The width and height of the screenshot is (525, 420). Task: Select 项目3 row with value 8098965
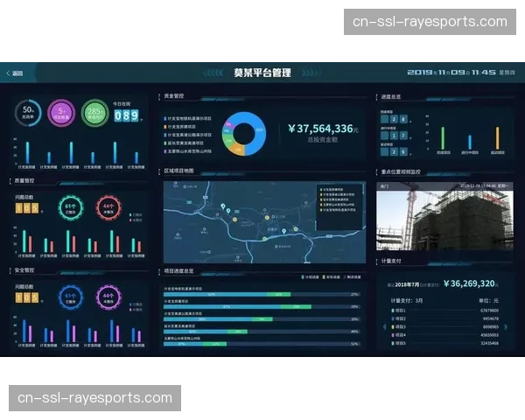(445, 326)
